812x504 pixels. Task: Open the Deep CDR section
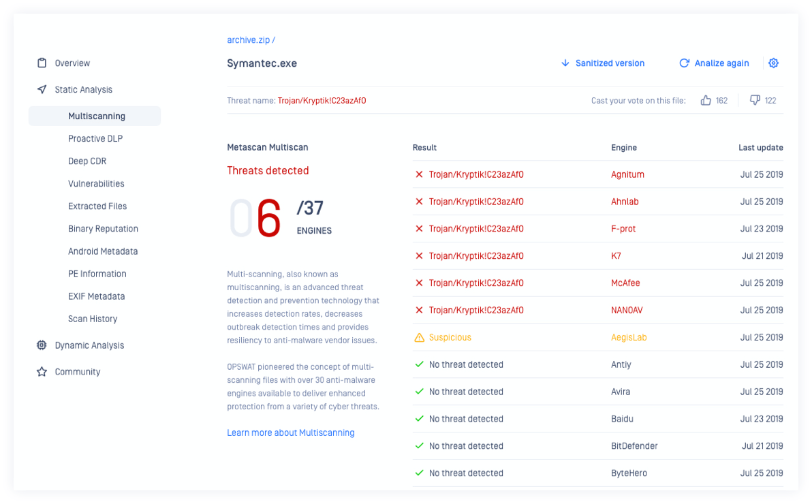[x=87, y=161]
